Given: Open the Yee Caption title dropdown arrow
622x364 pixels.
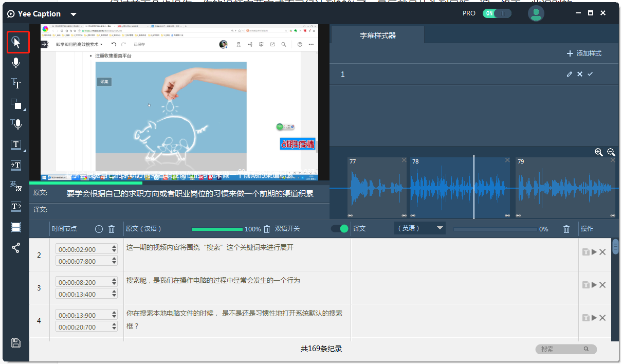Looking at the screenshot, I should pyautogui.click(x=72, y=13).
